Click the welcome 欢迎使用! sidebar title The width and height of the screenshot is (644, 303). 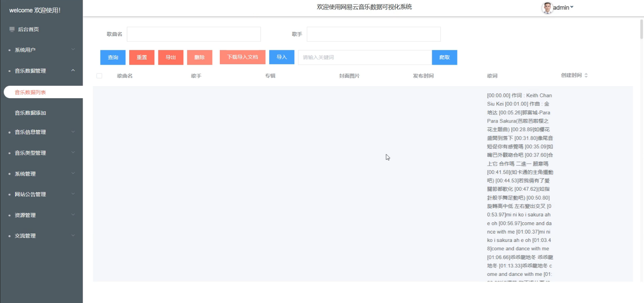[x=35, y=10]
